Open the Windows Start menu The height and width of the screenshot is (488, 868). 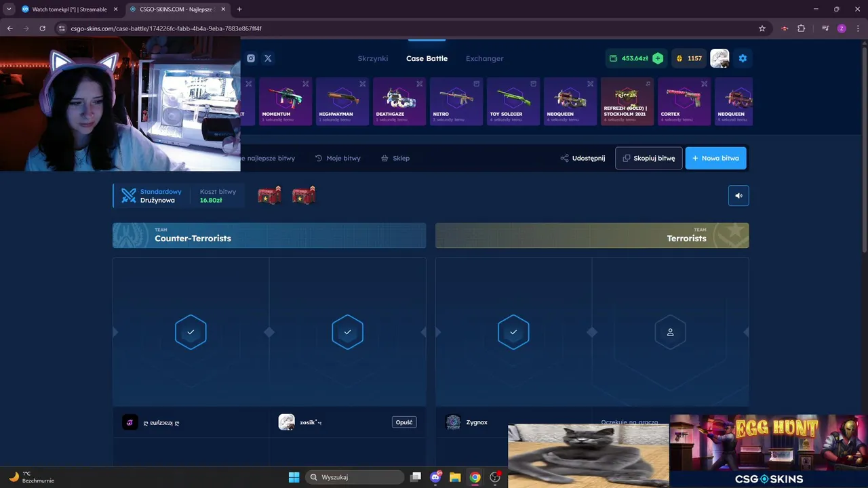294,477
